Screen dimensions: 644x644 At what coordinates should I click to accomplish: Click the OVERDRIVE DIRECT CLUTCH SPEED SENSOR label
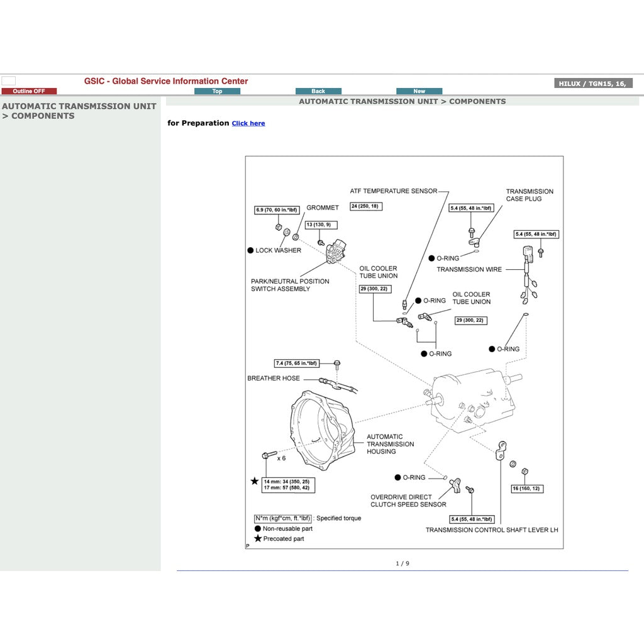(408, 501)
